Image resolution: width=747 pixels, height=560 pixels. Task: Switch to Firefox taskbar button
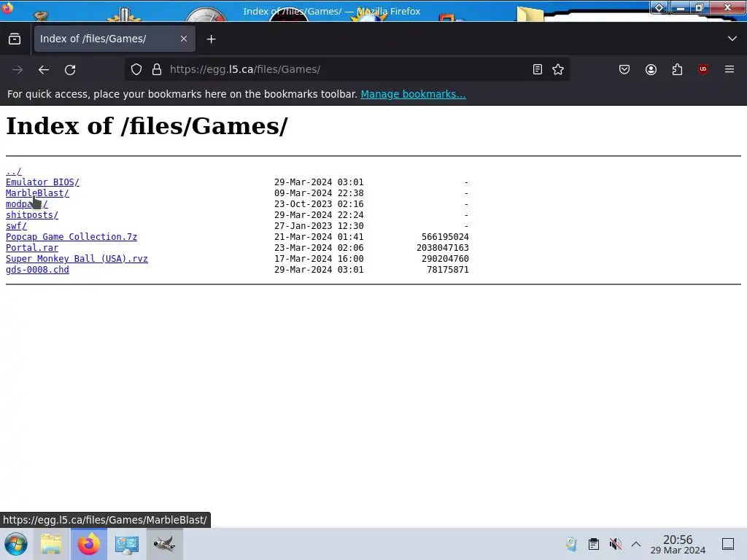88,544
